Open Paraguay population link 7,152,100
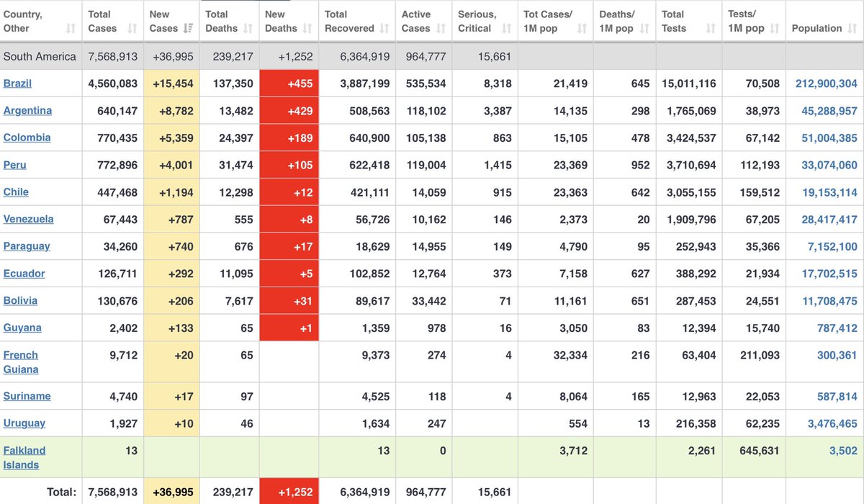Screen dimensions: 864x504 point(832,246)
